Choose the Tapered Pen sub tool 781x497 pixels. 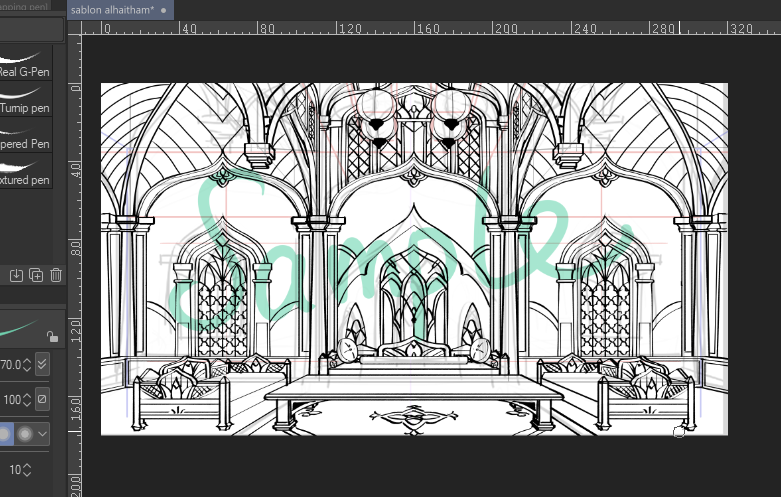(x=25, y=134)
